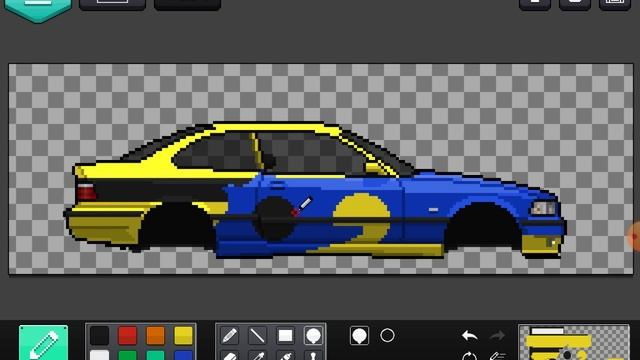Select the Eyedropper color picker tool

point(258,355)
